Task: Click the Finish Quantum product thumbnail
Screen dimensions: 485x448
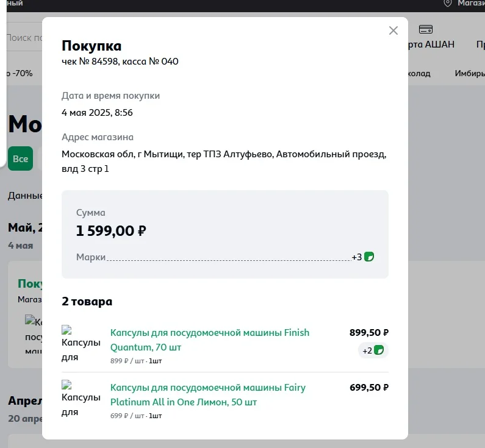Action: (81, 344)
